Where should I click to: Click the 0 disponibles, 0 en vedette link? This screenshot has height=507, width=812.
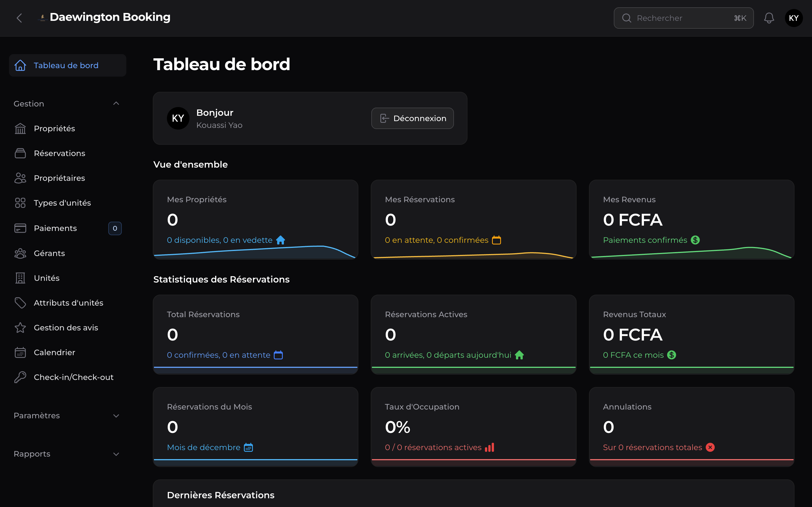coord(220,240)
